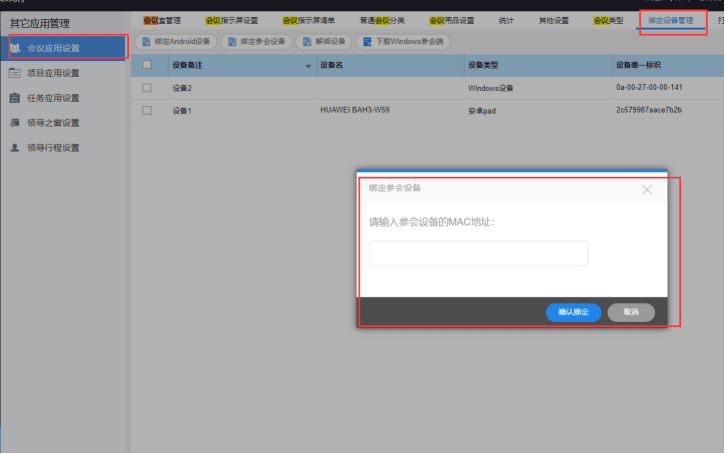Click the HUAWEI BAH3-W59 device name

pyautogui.click(x=355, y=110)
